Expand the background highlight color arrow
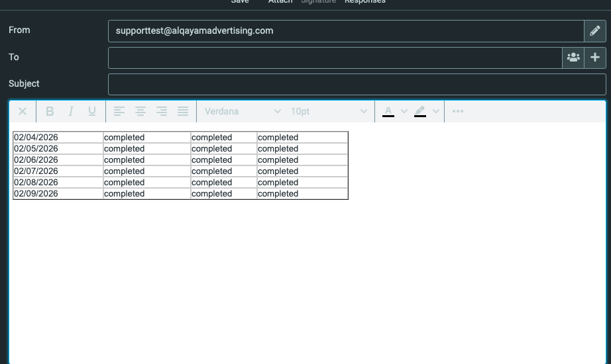The width and height of the screenshot is (611, 364). (x=435, y=111)
